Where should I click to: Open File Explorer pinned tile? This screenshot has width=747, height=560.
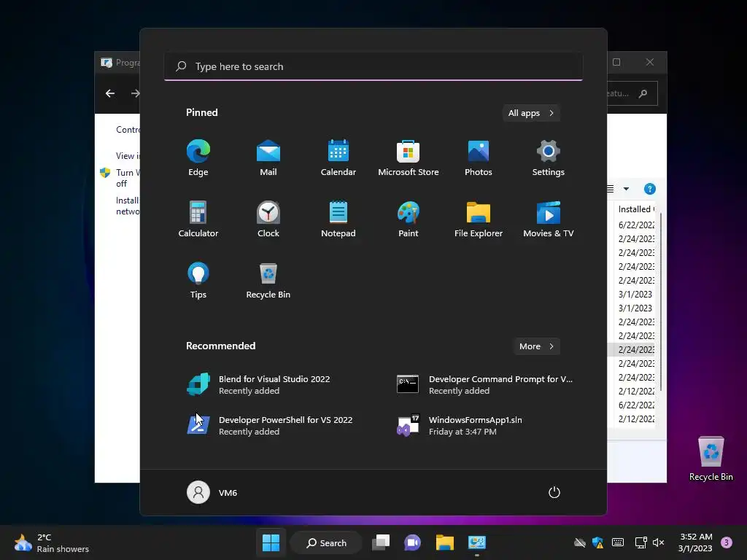[x=479, y=219]
